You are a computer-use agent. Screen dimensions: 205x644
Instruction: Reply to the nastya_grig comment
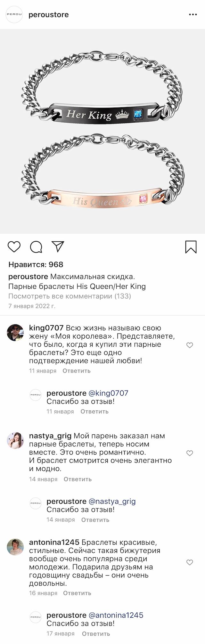[x=78, y=479]
